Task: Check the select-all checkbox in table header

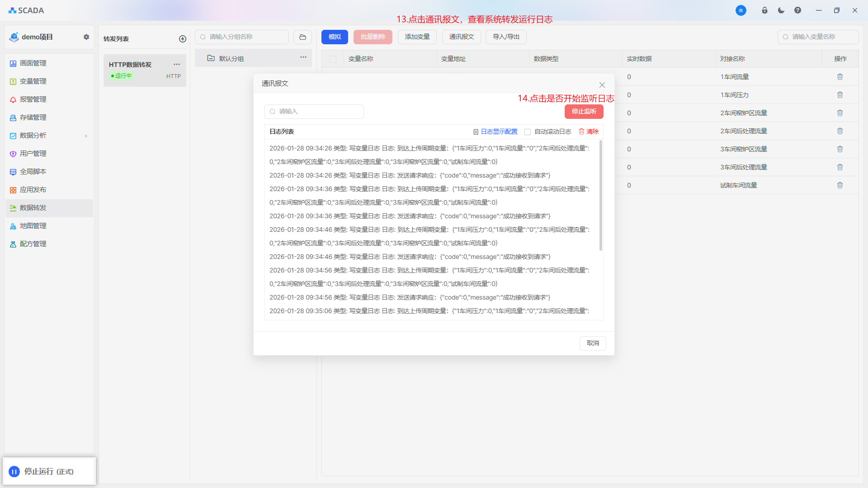Action: (x=333, y=59)
